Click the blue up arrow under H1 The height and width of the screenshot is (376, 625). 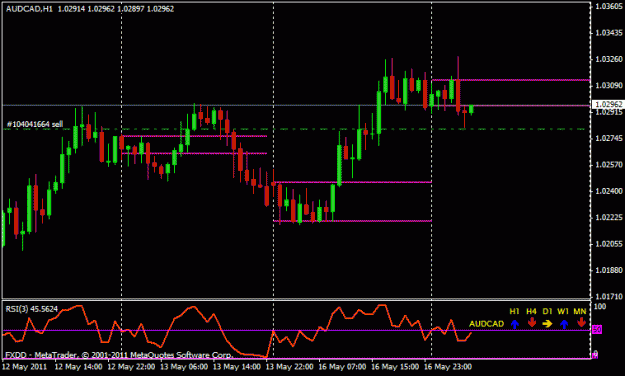click(515, 324)
